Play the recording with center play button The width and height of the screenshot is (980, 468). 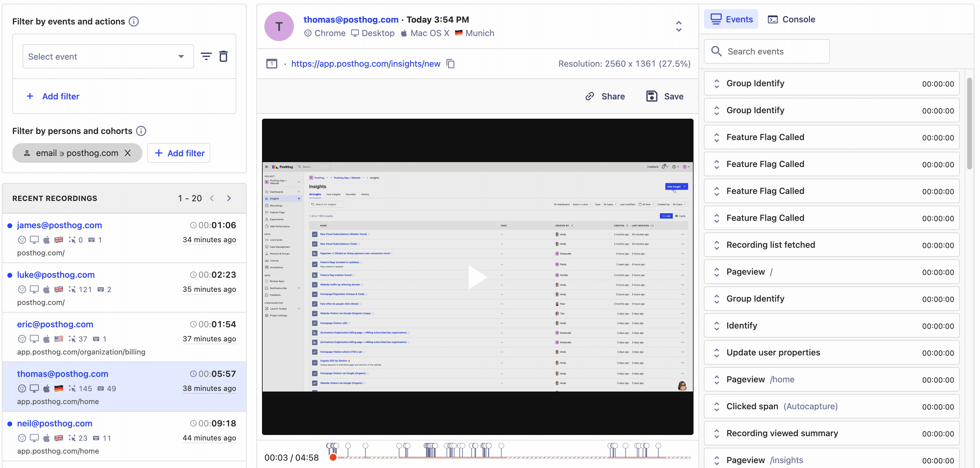tap(477, 277)
